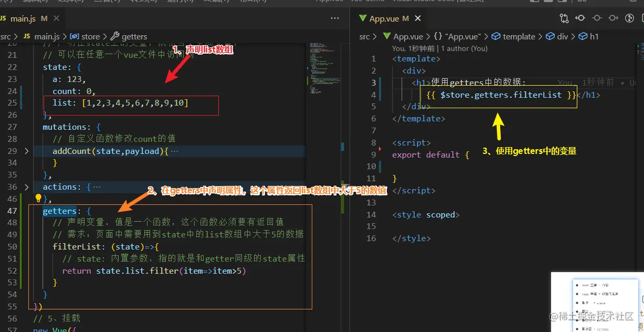Close the App.vue tab

(x=417, y=18)
